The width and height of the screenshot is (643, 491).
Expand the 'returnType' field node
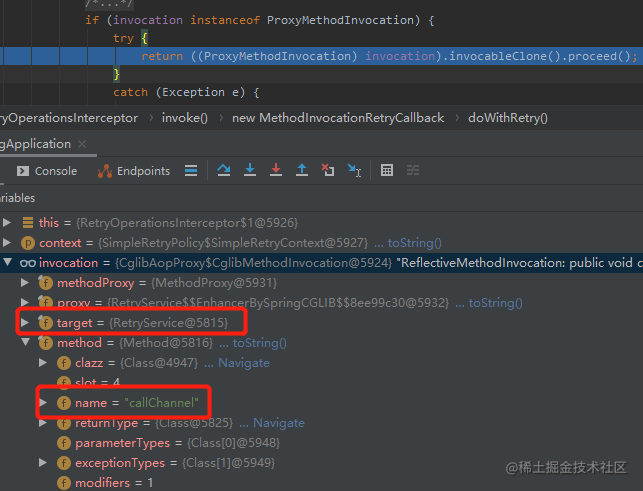pyautogui.click(x=43, y=422)
